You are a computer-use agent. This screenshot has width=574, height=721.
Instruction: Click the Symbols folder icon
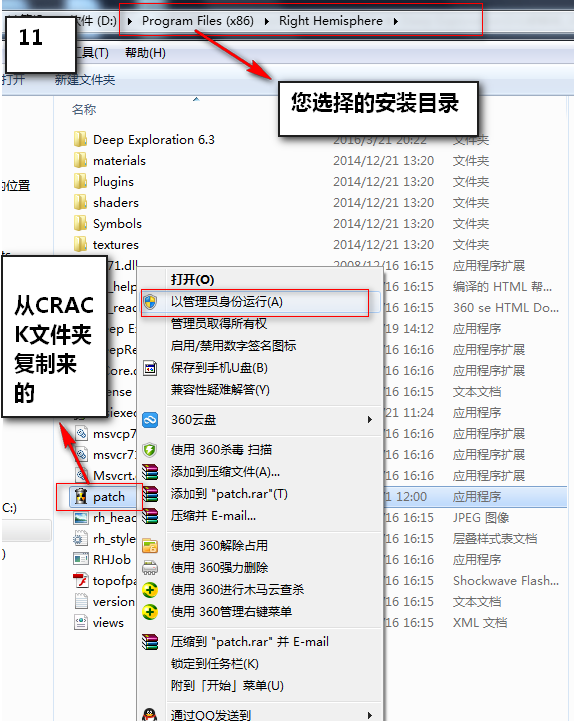80,223
